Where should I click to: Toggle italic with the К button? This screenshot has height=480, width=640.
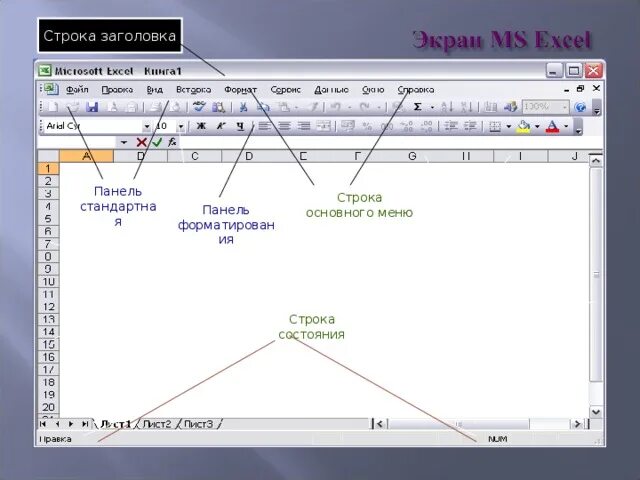coord(220,126)
